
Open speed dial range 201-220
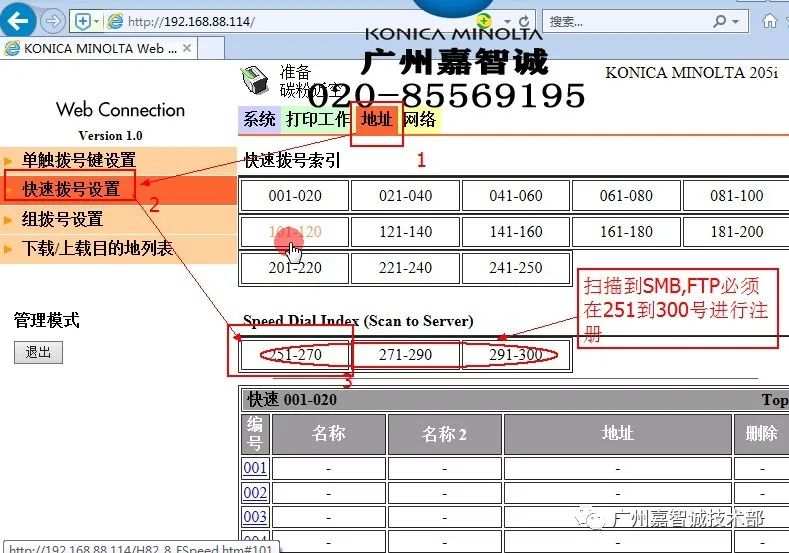[295, 268]
